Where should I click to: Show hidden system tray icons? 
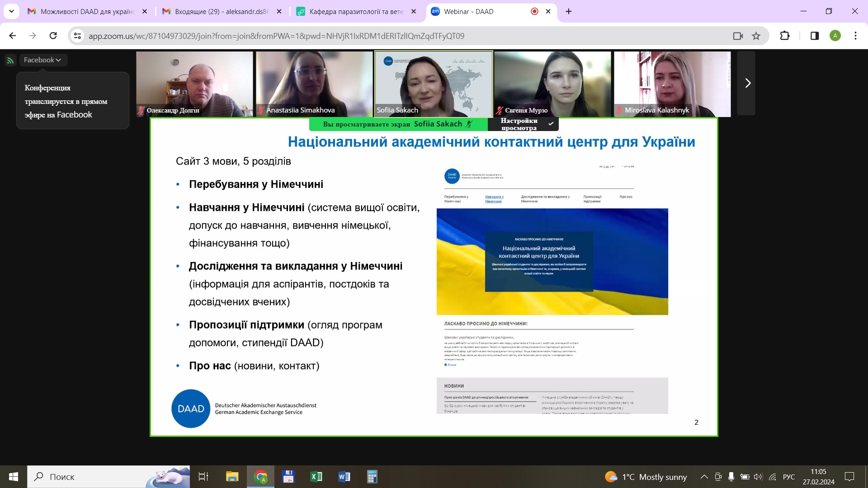click(x=704, y=477)
